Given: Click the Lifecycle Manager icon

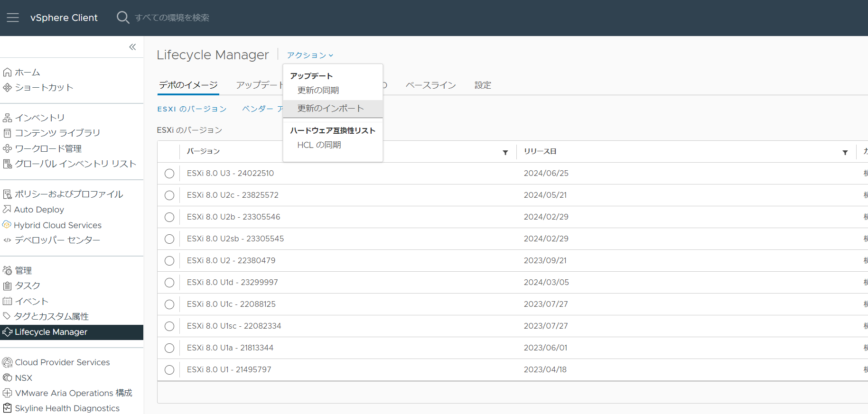Looking at the screenshot, I should 7,332.
